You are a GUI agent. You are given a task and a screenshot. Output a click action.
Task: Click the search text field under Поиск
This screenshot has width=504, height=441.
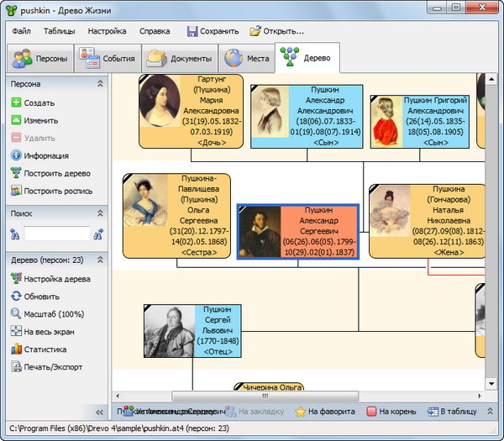(57, 234)
